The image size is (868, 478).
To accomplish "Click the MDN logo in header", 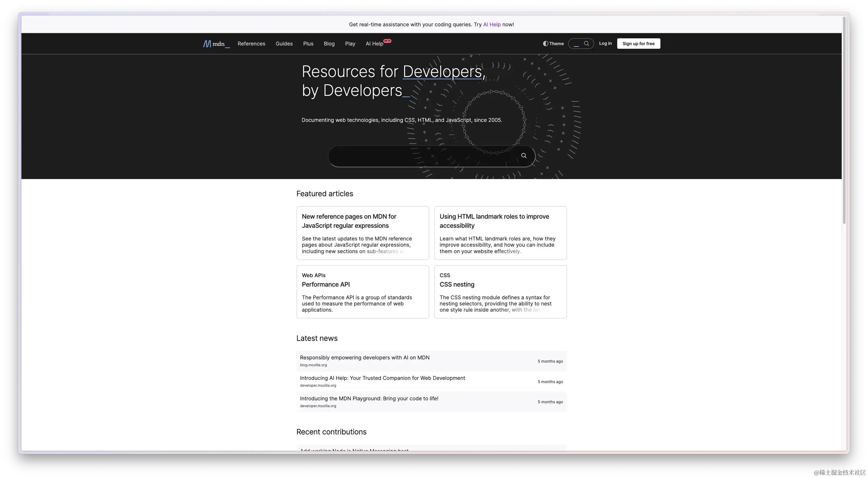I will click(216, 44).
